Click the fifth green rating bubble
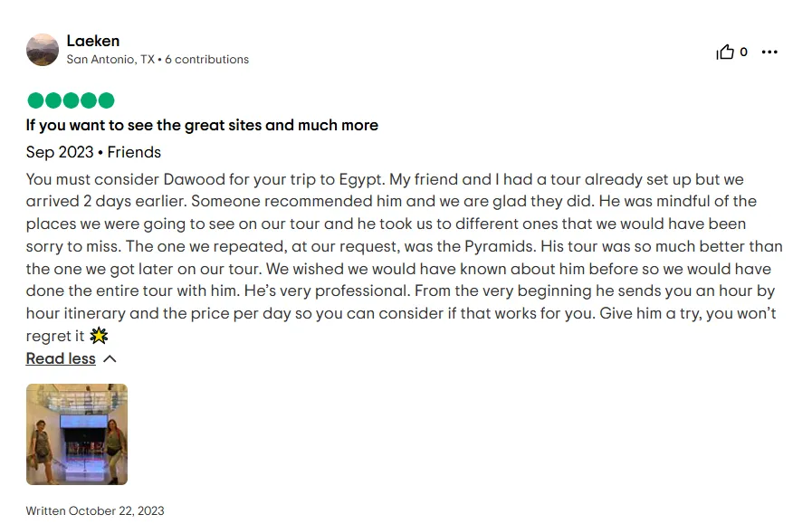812x524 pixels. click(106, 100)
